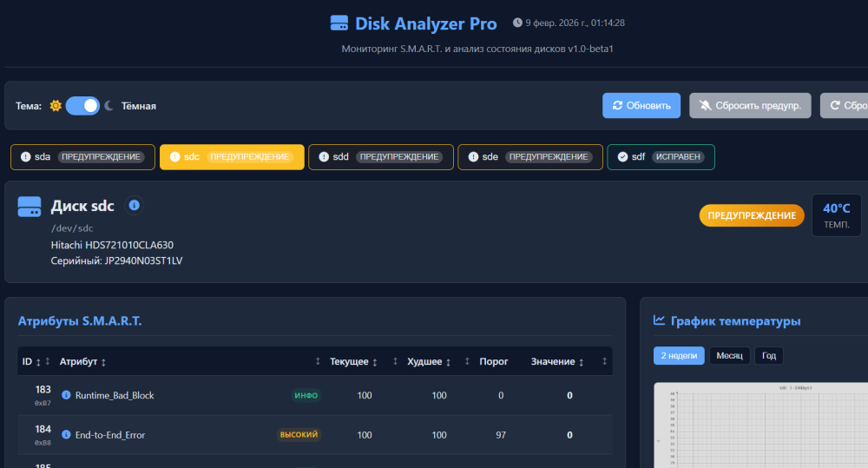Viewport: 868px width, 468px height.
Task: Click the chart icon in График температуры header
Action: (x=659, y=320)
